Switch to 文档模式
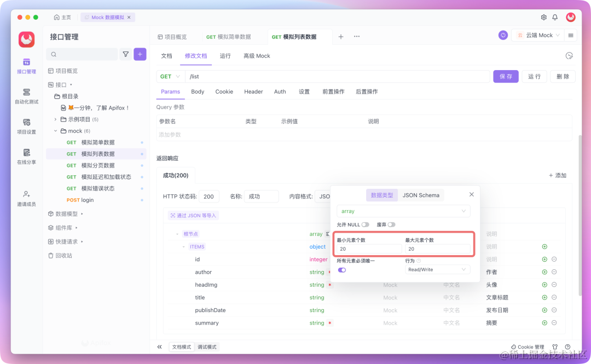591x364 pixels. pyautogui.click(x=182, y=347)
